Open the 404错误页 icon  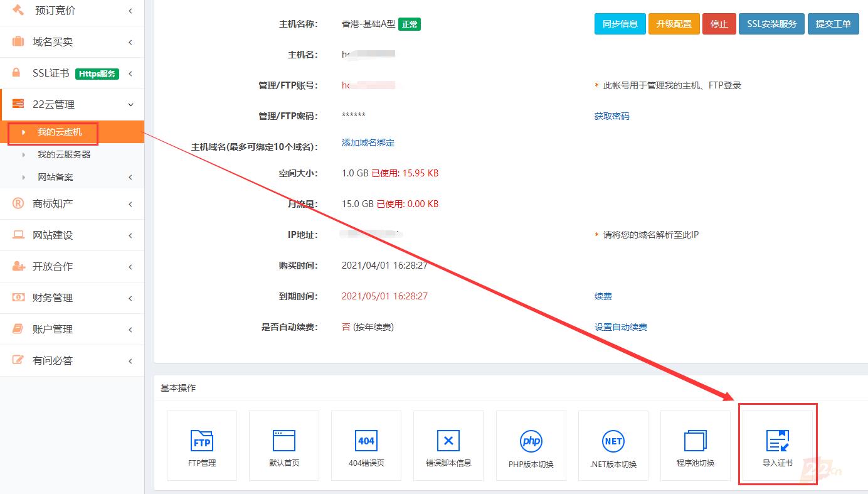tap(366, 441)
